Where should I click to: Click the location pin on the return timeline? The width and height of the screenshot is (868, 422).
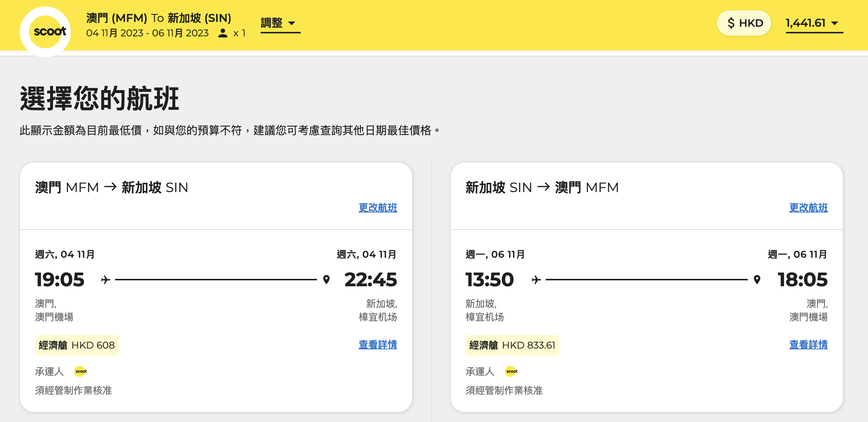click(x=757, y=280)
